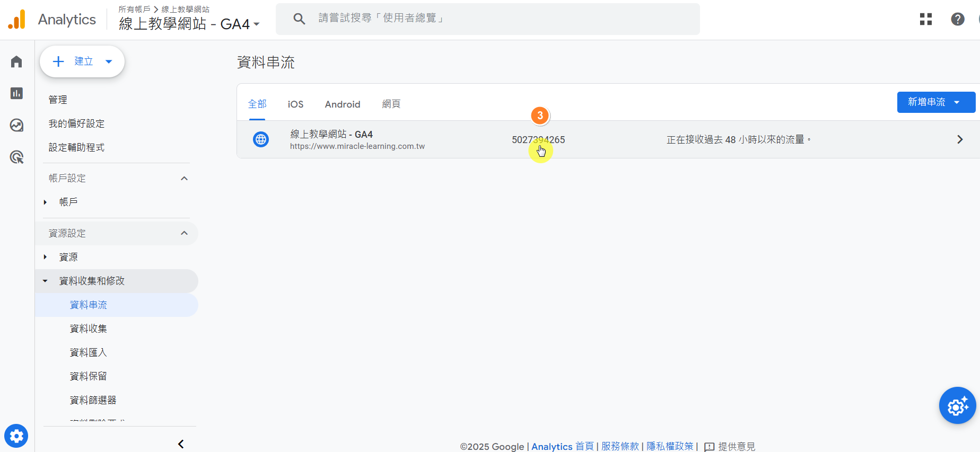Screen dimensions: 980x452
Task: Open the Advertising icon in sidebar
Action: [x=16, y=157]
